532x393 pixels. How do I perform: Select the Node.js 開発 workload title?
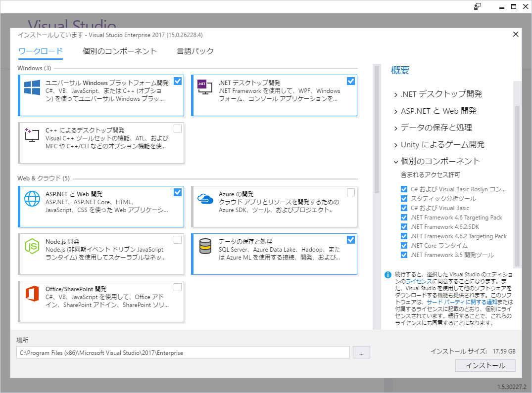pyautogui.click(x=62, y=242)
